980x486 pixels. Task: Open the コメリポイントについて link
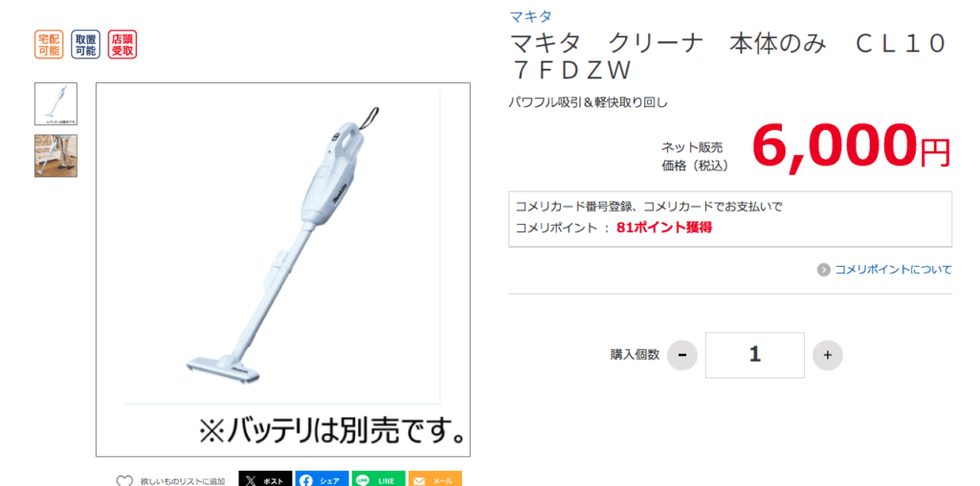tap(894, 270)
